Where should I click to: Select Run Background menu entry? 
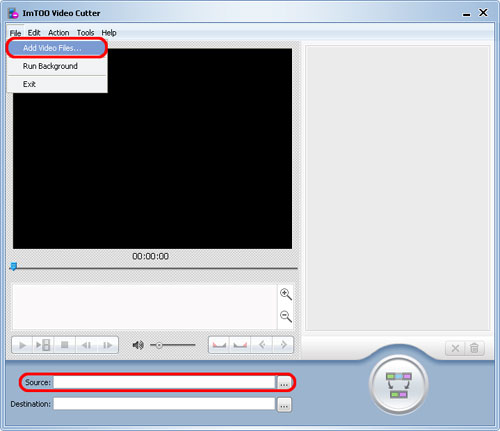click(57, 66)
